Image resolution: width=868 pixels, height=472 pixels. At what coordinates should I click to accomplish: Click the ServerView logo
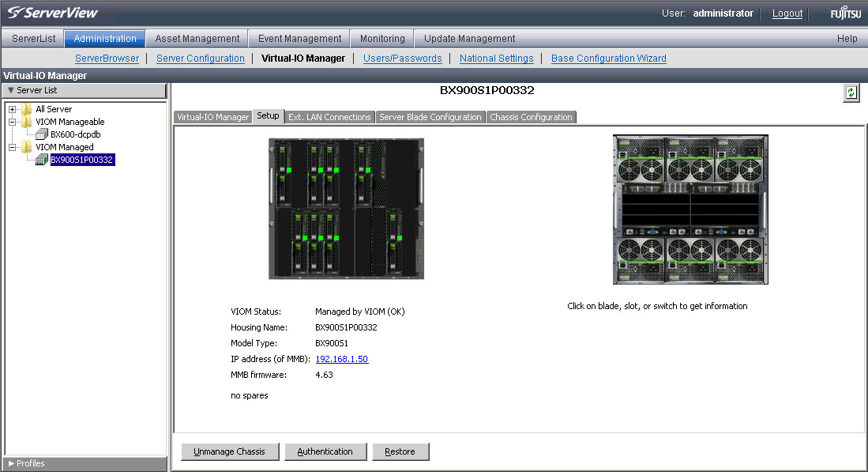[x=53, y=12]
